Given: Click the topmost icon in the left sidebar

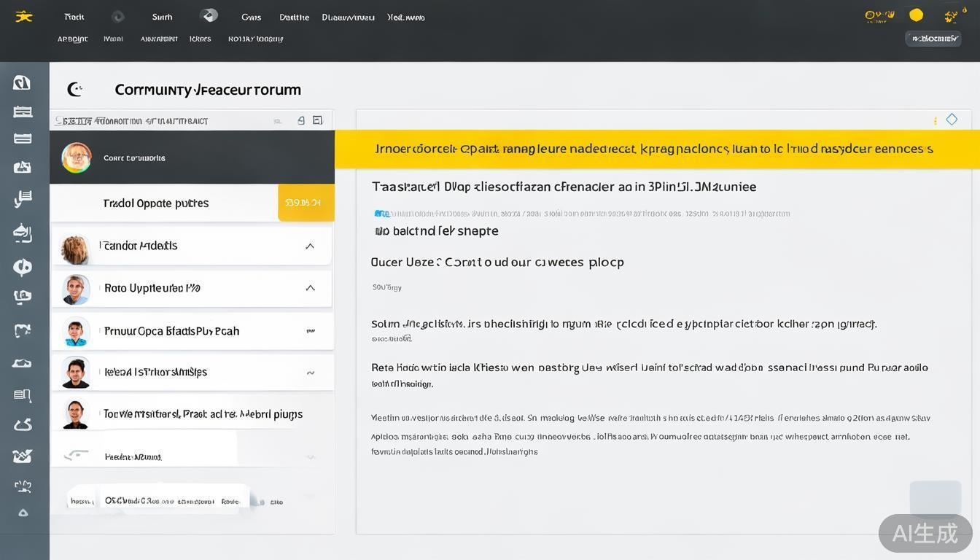Looking at the screenshot, I should point(22,82).
